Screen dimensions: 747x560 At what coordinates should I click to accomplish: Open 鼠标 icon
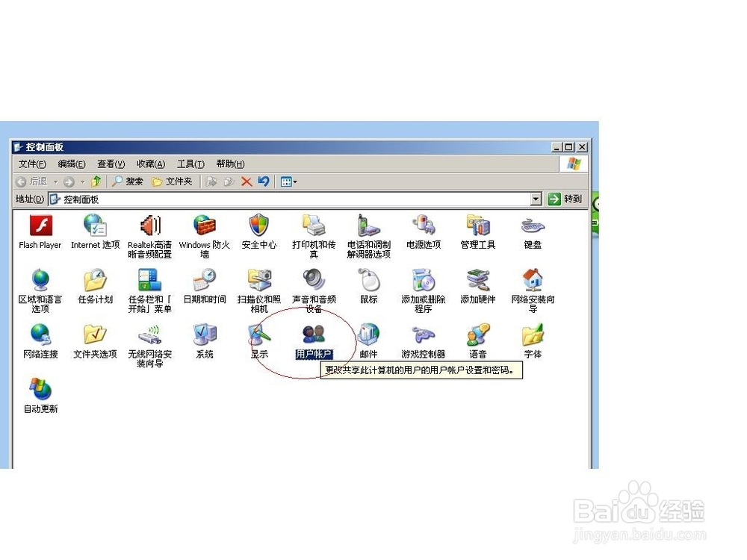coord(369,281)
